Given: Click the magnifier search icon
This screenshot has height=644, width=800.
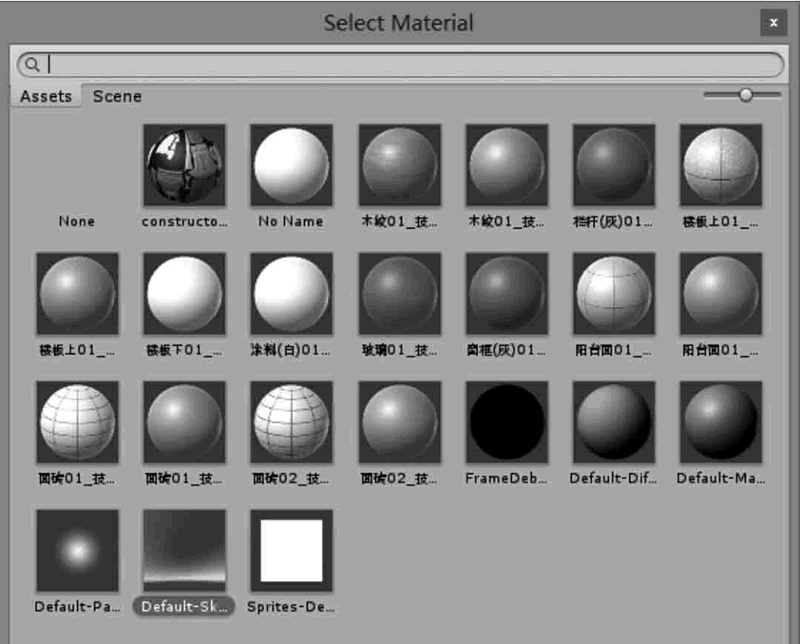Looking at the screenshot, I should click(32, 65).
